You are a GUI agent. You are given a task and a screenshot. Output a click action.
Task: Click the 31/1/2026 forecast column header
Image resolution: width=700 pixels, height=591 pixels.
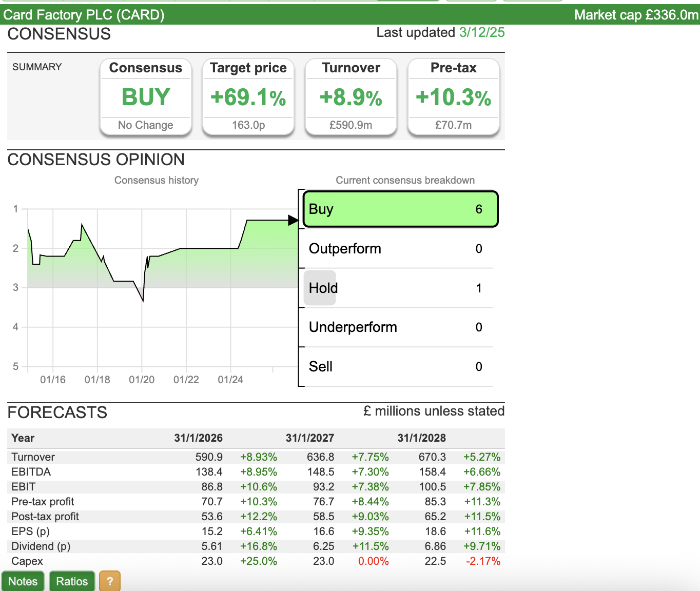198,438
